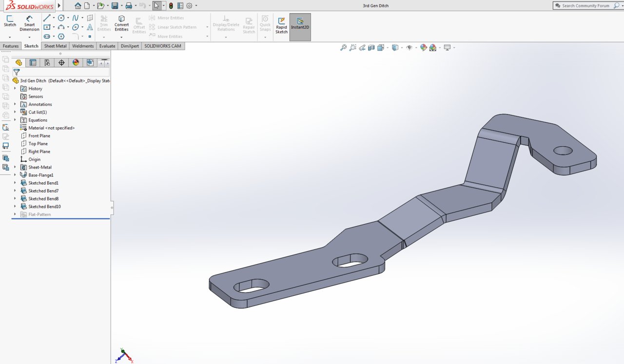The height and width of the screenshot is (364, 624).
Task: Expand the Sheet-Metal feature
Action: coord(15,167)
